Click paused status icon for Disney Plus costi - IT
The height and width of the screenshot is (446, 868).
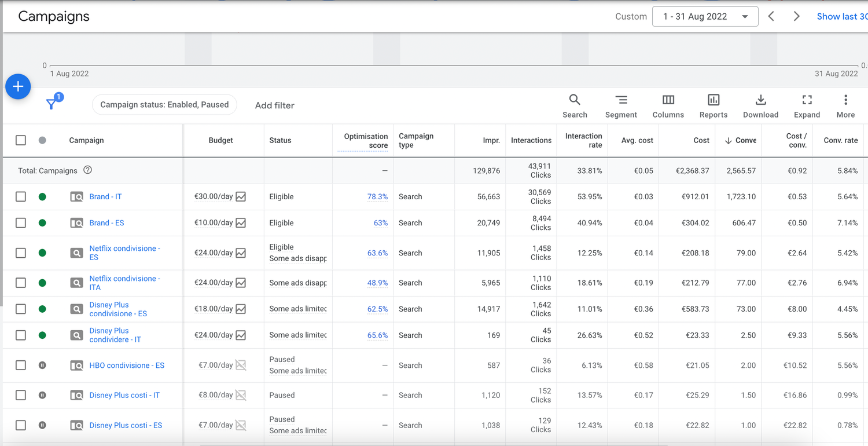42,396
